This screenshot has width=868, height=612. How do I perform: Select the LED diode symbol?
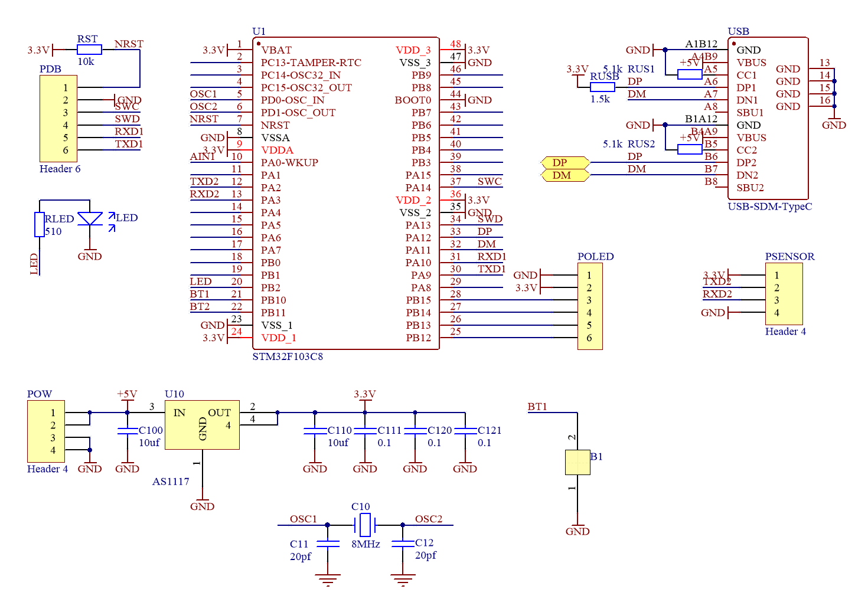point(90,219)
